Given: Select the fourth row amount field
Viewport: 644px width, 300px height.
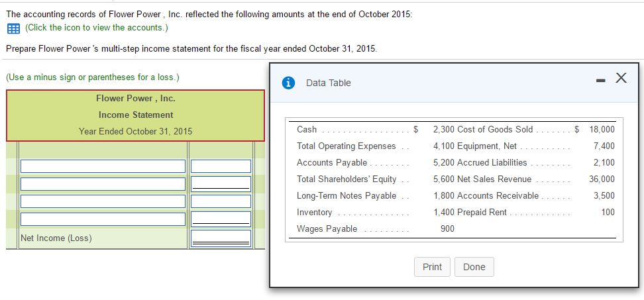Looking at the screenshot, I should (x=221, y=219).
